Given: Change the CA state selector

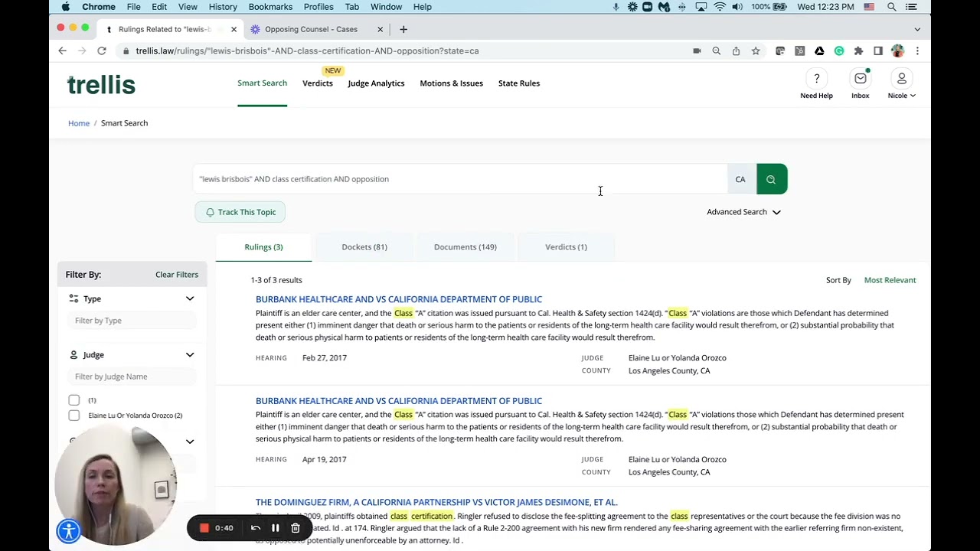Looking at the screenshot, I should [x=740, y=179].
